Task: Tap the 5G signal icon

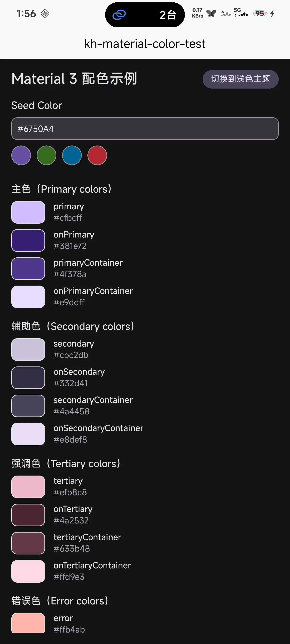Action: click(x=241, y=12)
